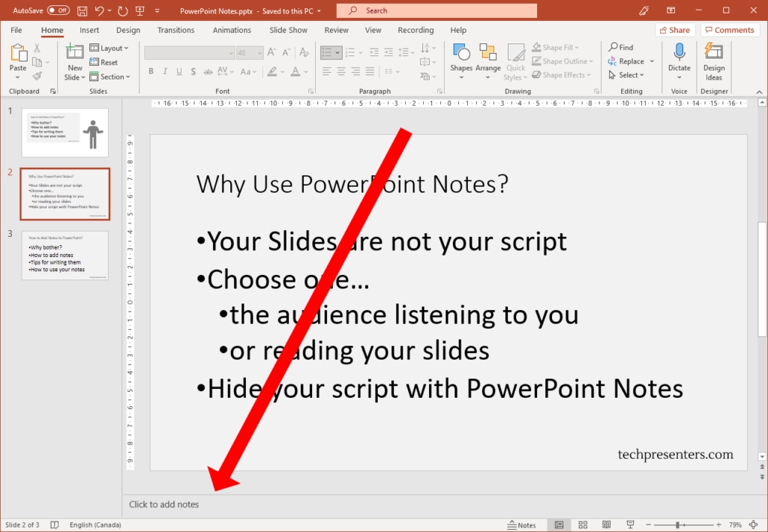The height and width of the screenshot is (532, 768).
Task: Collapse the ribbon with the chevron
Action: click(x=759, y=91)
